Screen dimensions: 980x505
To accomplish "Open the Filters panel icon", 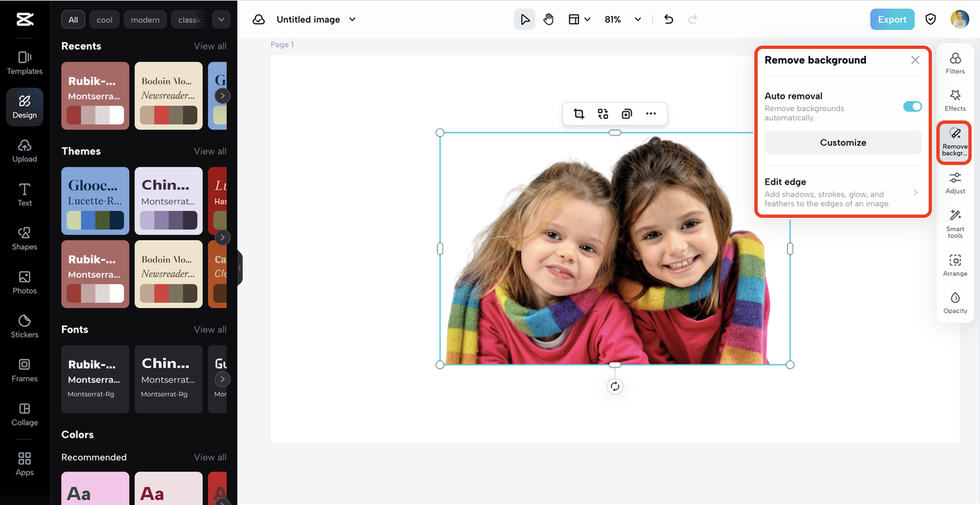I will coord(955,63).
